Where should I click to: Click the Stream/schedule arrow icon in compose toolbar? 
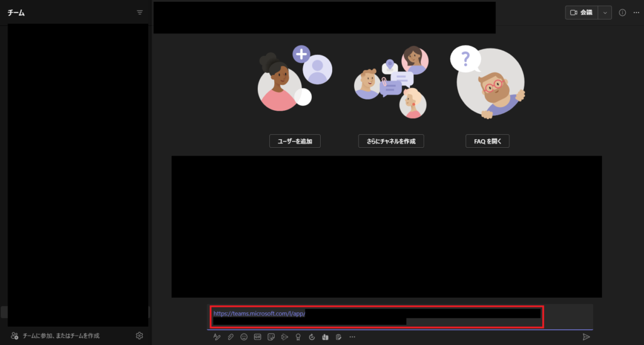click(x=285, y=337)
